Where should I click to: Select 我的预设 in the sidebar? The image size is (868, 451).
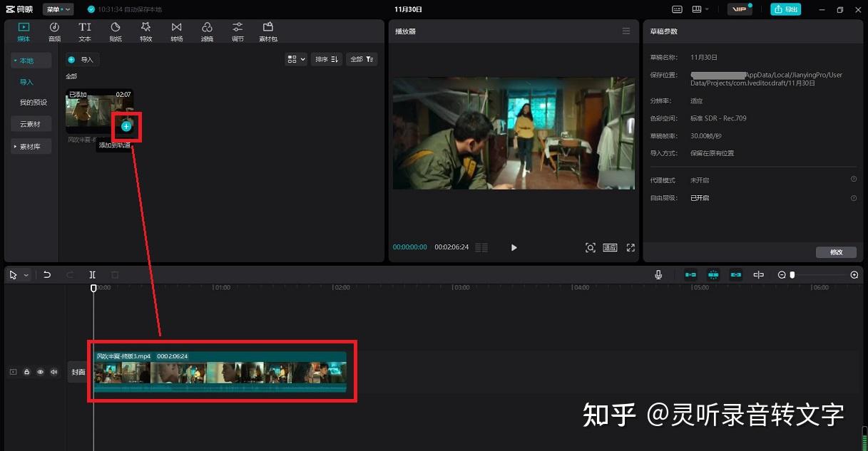pos(33,103)
